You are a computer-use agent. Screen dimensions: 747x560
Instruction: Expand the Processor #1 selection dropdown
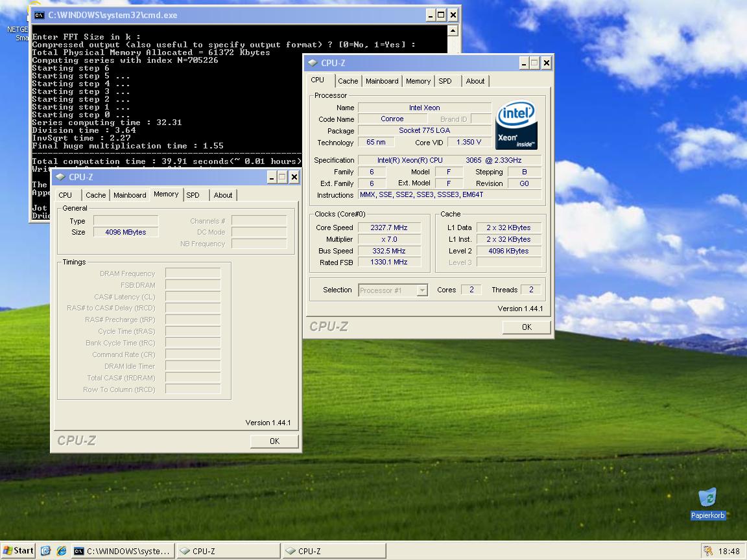click(x=422, y=290)
